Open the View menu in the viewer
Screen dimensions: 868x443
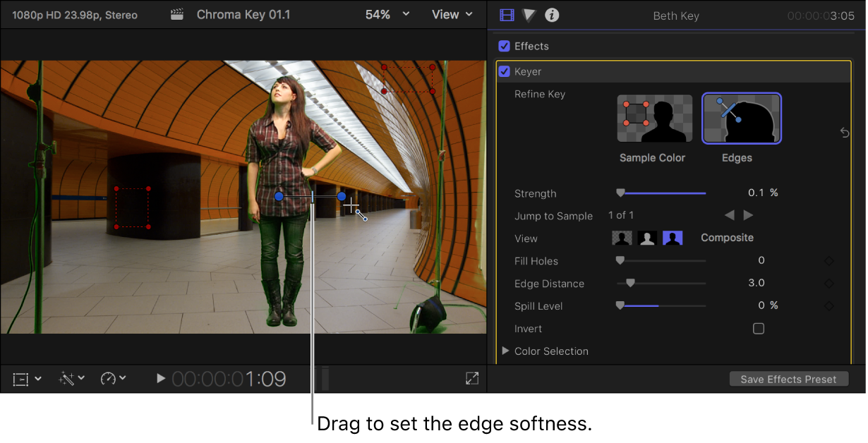[452, 14]
